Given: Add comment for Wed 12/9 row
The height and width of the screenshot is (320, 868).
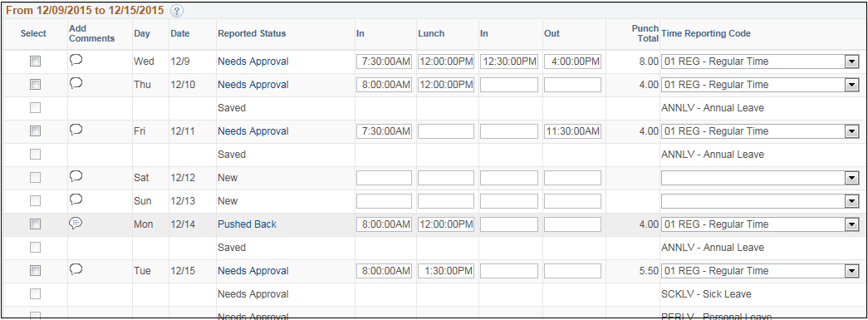Looking at the screenshot, I should point(76,61).
